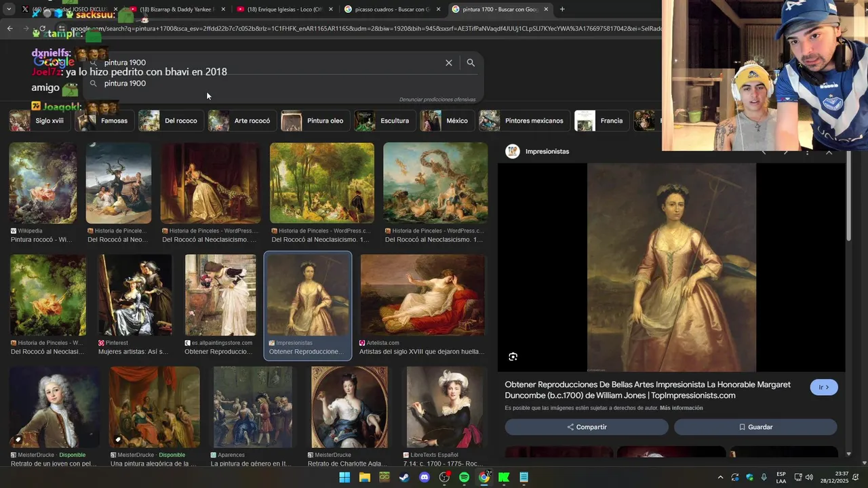Open LibreTexts Español image result
The height and width of the screenshot is (488, 868).
[445, 407]
